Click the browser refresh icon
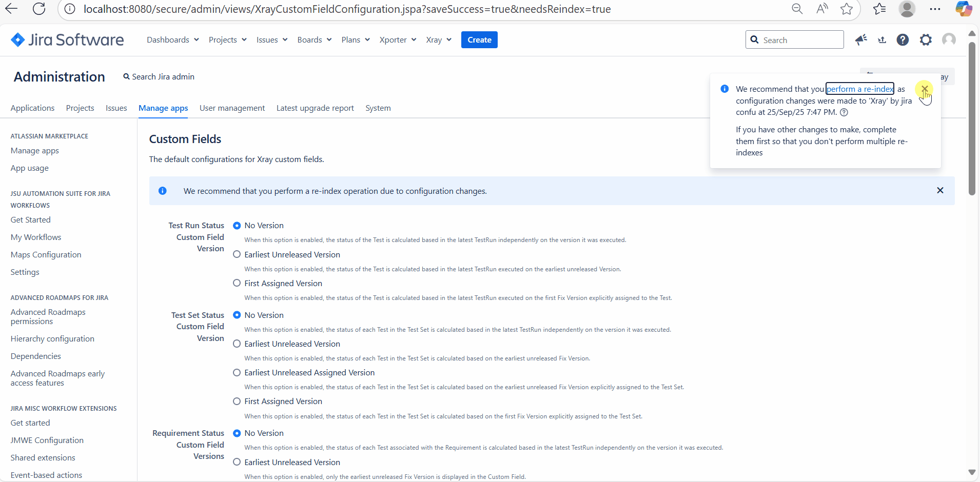Image resolution: width=980 pixels, height=482 pixels. point(39,9)
